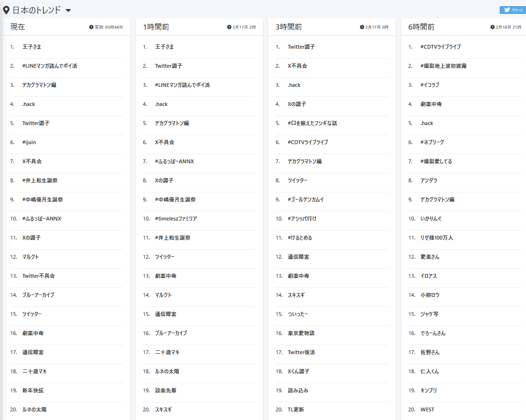Open #口を揃えたフシギな話 trend
The height and width of the screenshot is (420, 526).
pyautogui.click(x=312, y=123)
